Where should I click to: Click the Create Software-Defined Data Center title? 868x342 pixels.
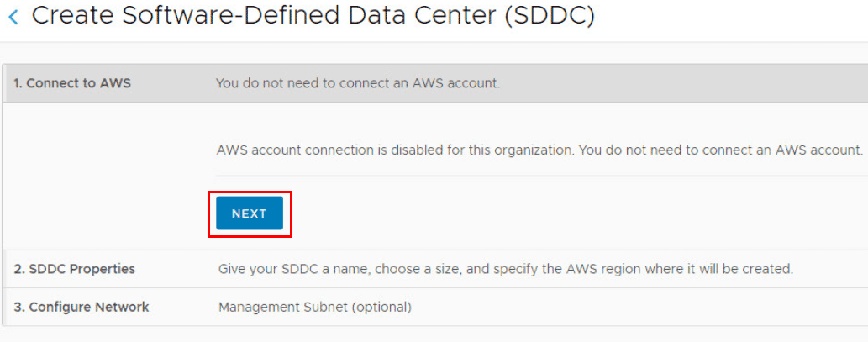[313, 16]
